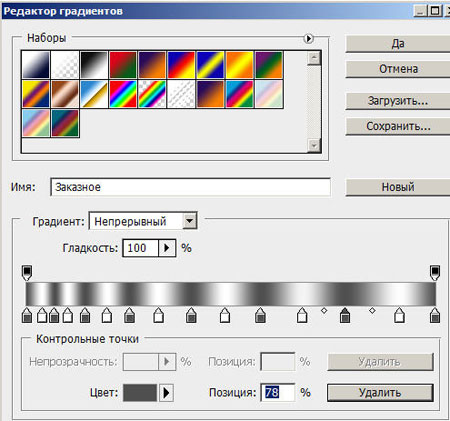Pick the teal-red-green preset in third row
Image resolution: width=450 pixels, height=421 pixels.
65,123
